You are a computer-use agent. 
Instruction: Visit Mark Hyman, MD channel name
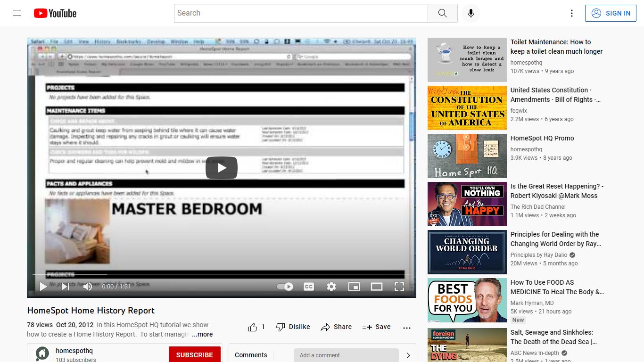532,303
